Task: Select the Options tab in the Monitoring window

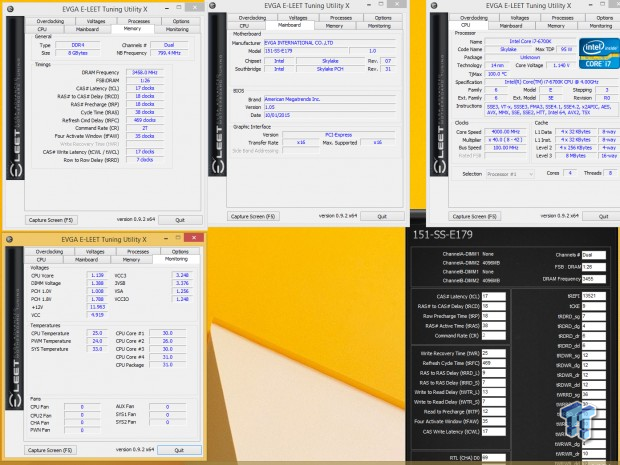Action: 180,251
